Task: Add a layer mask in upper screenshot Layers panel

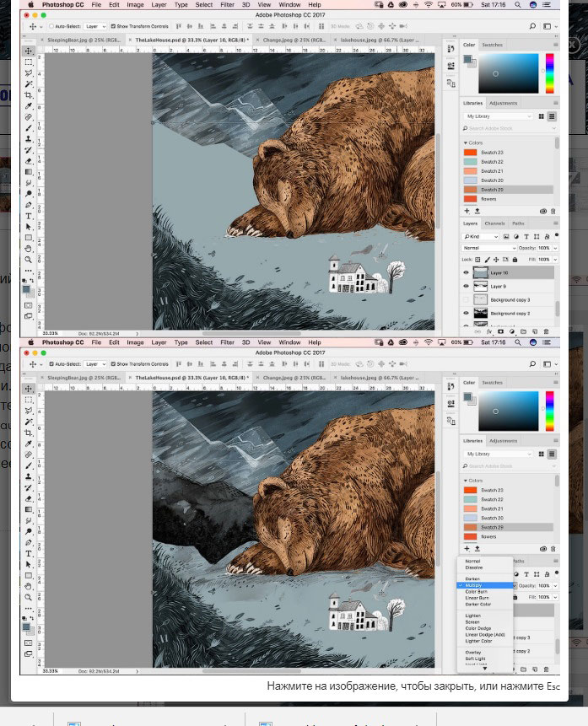Action: [500, 331]
